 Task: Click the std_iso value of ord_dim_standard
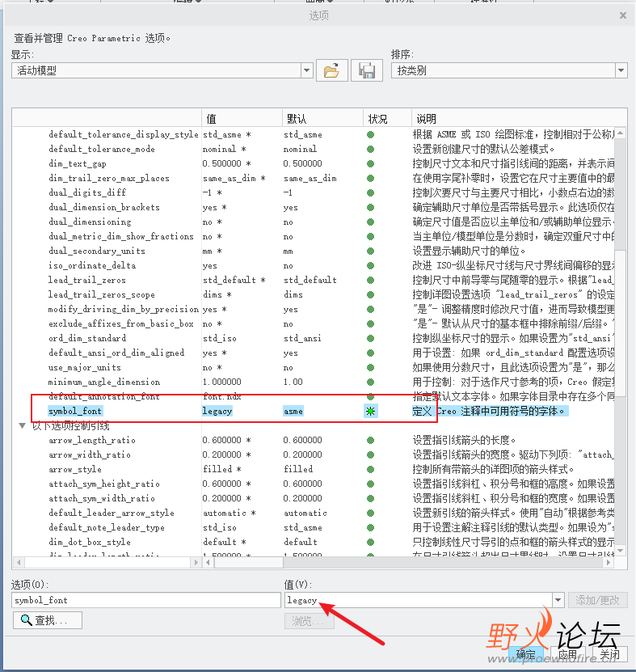pyautogui.click(x=219, y=339)
